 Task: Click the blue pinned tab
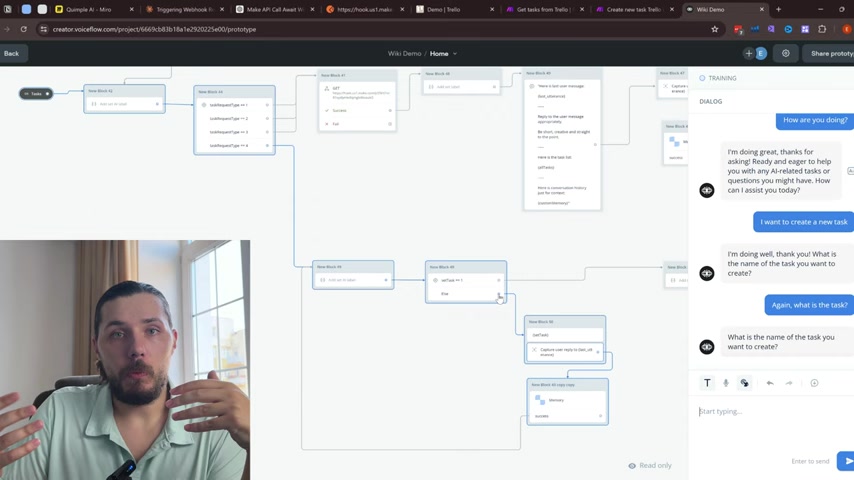pos(26,9)
